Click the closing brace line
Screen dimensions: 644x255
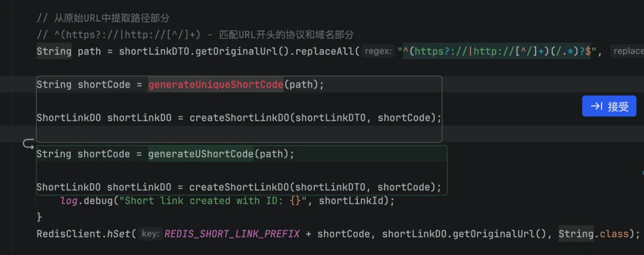tap(39, 217)
